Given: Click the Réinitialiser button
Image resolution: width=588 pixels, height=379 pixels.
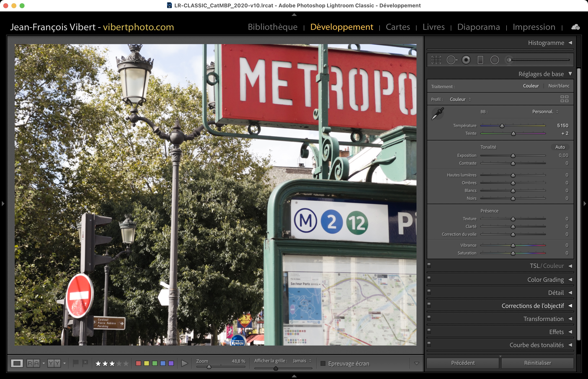Looking at the screenshot, I should point(537,363).
